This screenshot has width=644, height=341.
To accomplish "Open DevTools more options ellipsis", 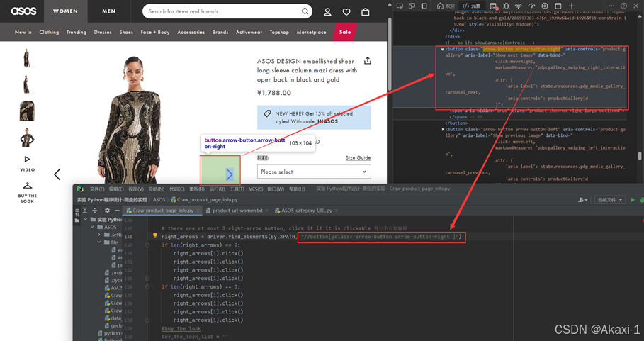I will coord(611,6).
